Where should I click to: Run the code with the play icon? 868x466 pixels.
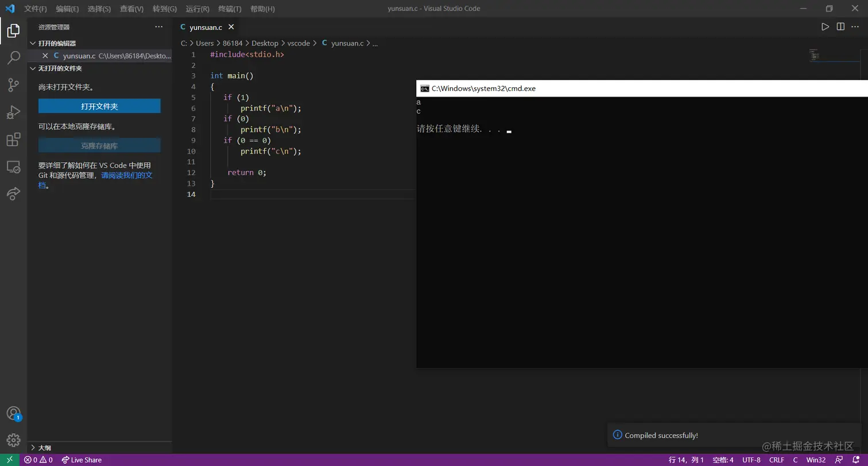(825, 27)
